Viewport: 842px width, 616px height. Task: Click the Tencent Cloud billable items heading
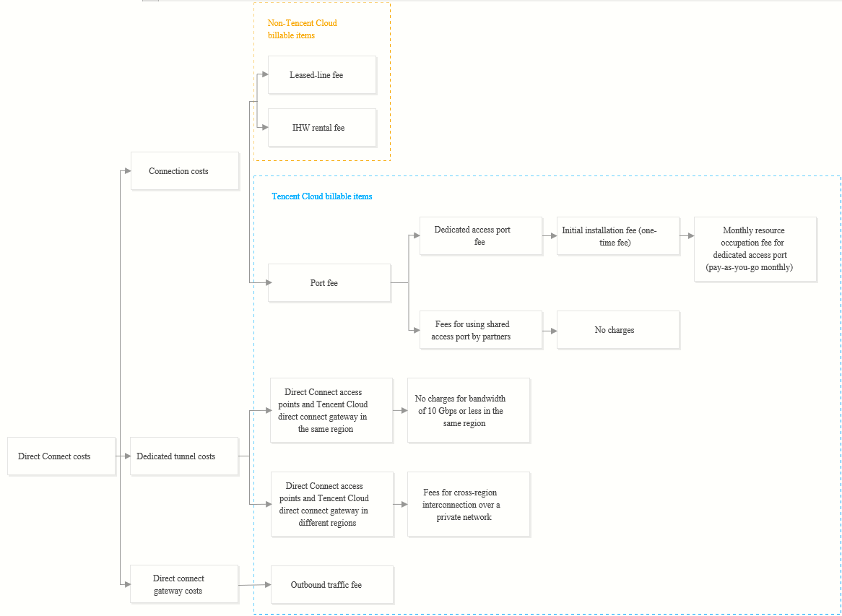pos(321,196)
